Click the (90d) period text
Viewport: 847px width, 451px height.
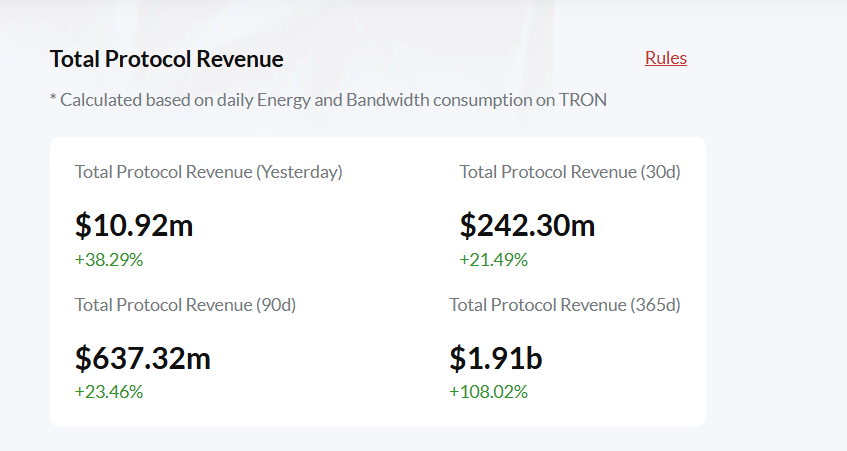click(x=276, y=304)
